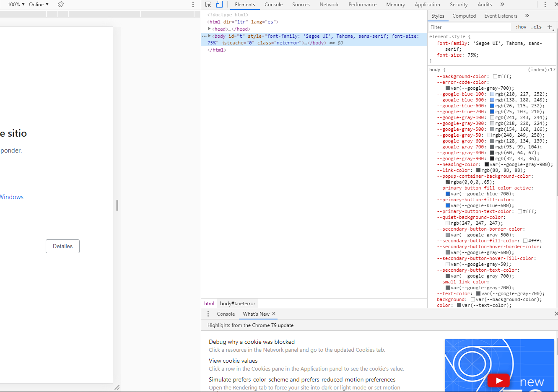The width and height of the screenshot is (558, 392).
Task: Toggle the :hov element state panel
Action: 521,27
